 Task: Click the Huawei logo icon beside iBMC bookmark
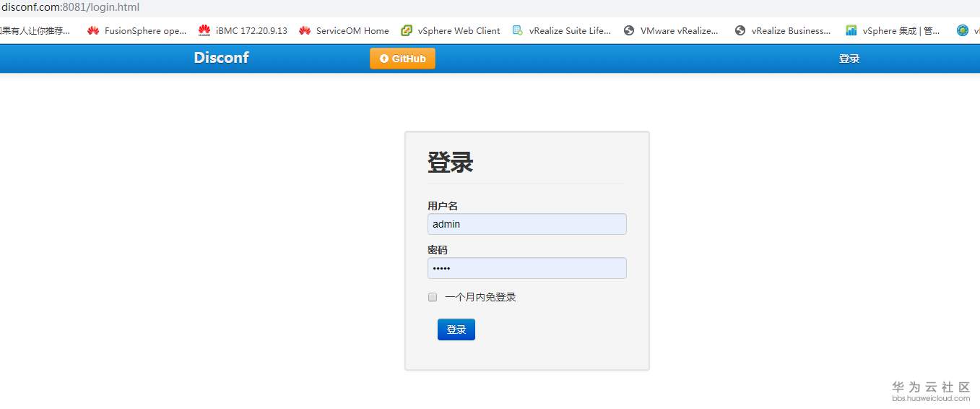coord(204,30)
